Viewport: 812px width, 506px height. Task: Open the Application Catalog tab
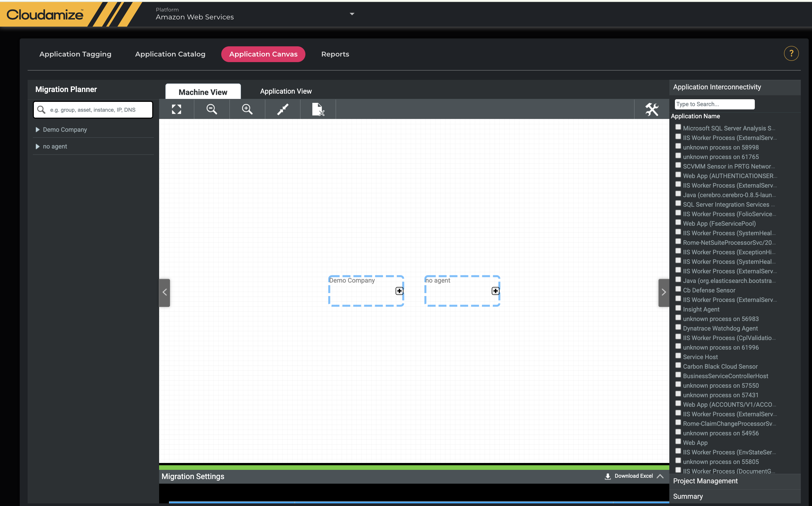(170, 54)
